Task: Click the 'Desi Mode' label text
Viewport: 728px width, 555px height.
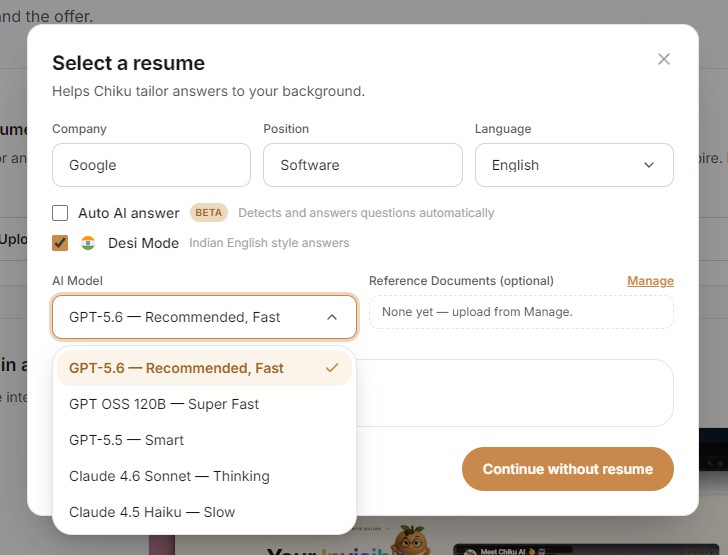Action: point(143,243)
